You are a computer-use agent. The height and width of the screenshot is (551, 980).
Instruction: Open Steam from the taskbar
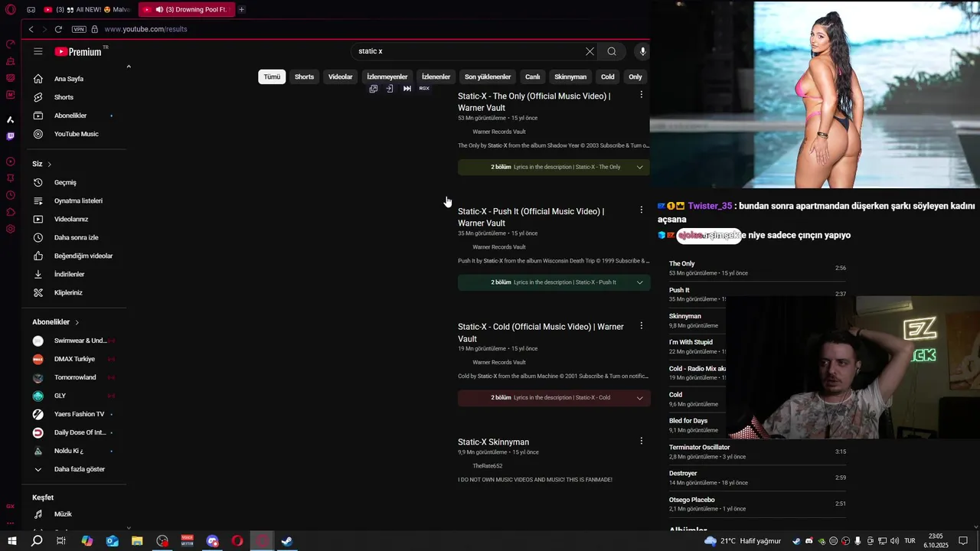287,541
